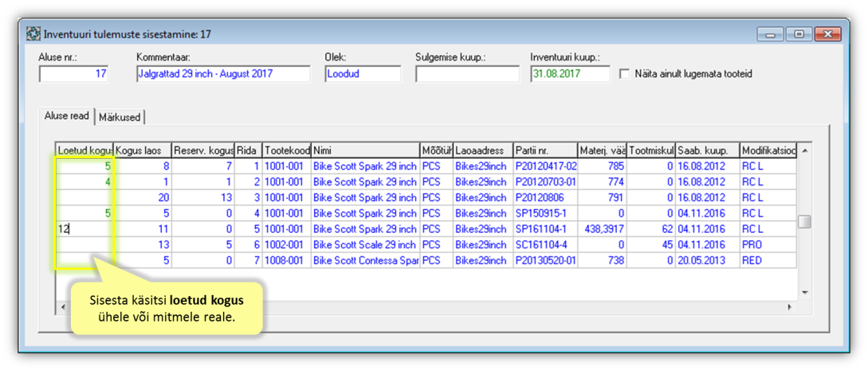Image resolution: width=868 pixels, height=371 pixels.
Task: Click the Reserv. kogus column header
Action: pos(203,149)
